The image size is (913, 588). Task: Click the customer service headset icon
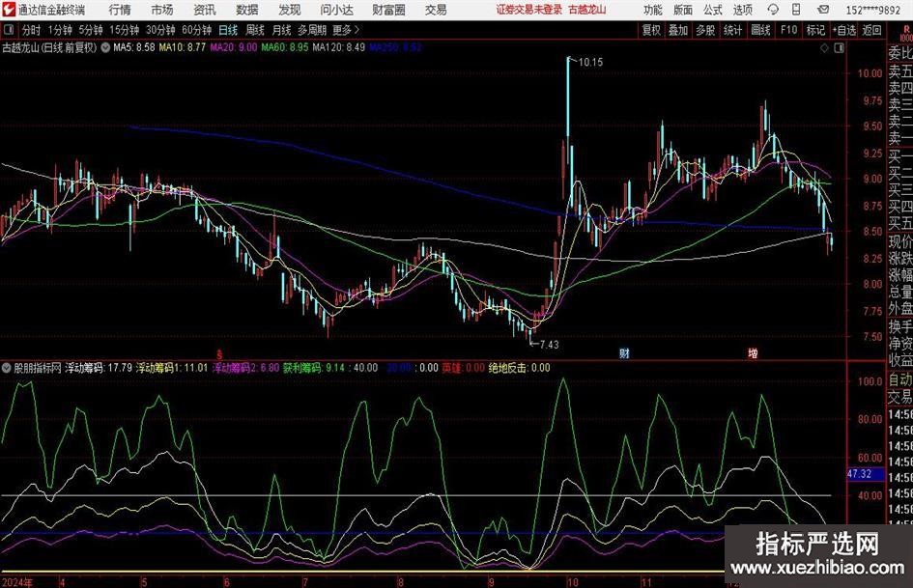point(773,10)
